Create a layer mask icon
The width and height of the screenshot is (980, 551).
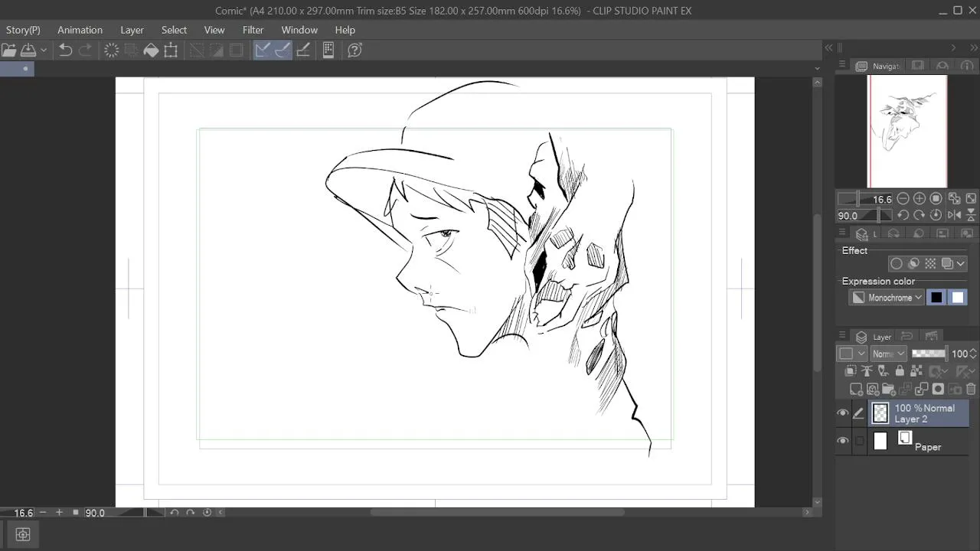(x=938, y=390)
